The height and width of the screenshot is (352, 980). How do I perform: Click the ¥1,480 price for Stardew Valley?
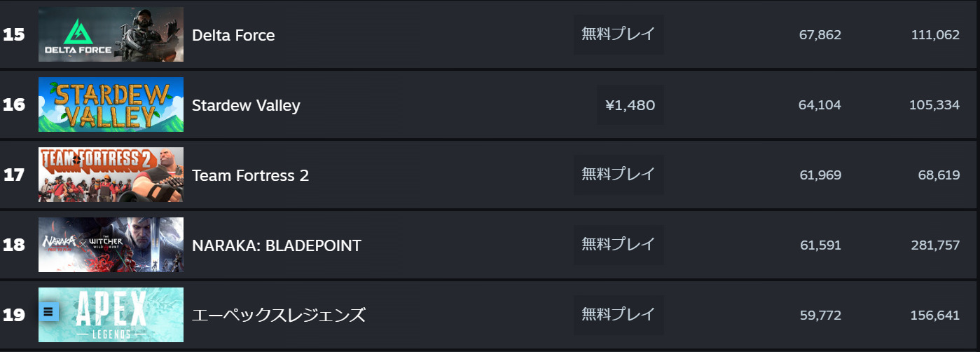point(630,105)
